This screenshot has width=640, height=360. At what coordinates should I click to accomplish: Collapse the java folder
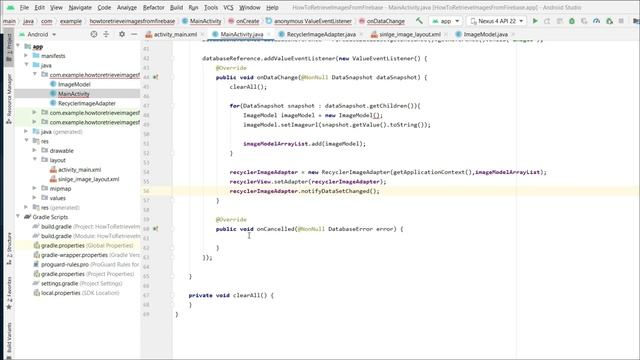tap(27, 65)
